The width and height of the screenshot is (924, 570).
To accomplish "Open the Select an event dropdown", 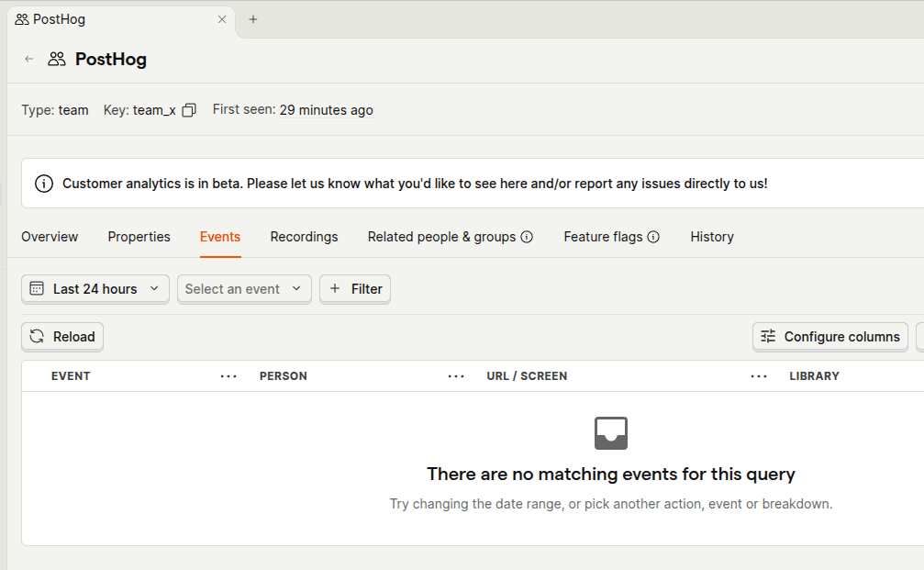I will click(244, 289).
